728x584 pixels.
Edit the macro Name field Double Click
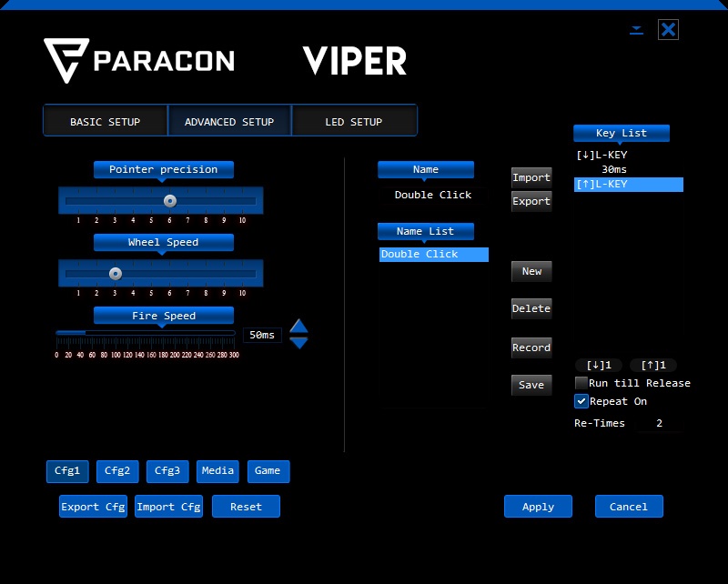(x=433, y=195)
